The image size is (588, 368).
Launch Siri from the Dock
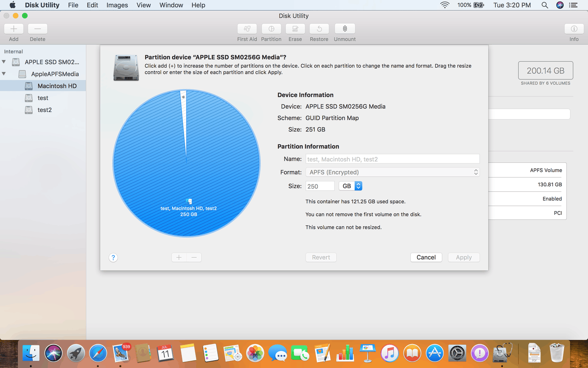54,353
